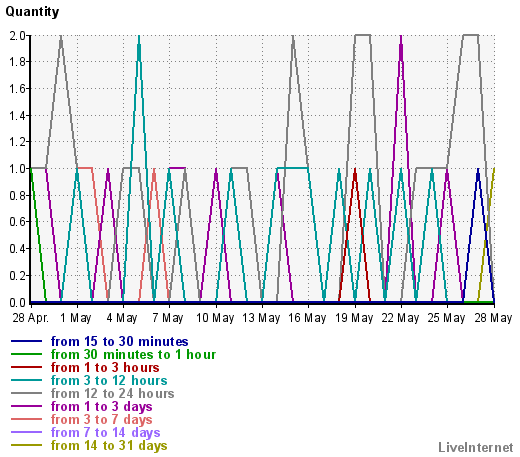Click the 'from 3 to 7 days' legend label

pos(101,419)
